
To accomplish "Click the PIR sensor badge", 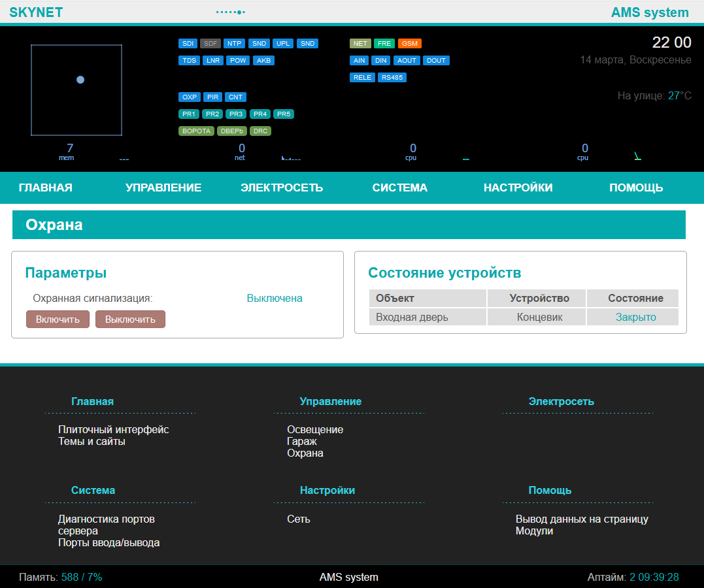I will (x=212, y=97).
